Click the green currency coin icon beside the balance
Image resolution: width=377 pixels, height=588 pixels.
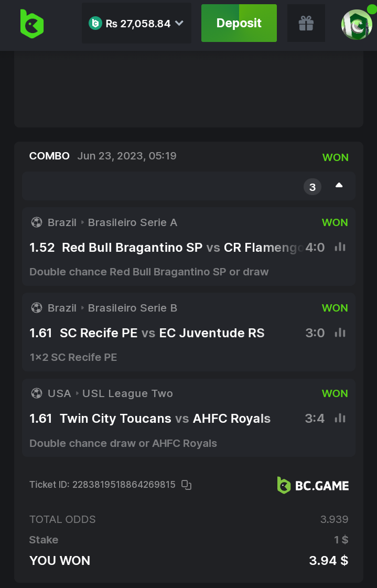[95, 23]
